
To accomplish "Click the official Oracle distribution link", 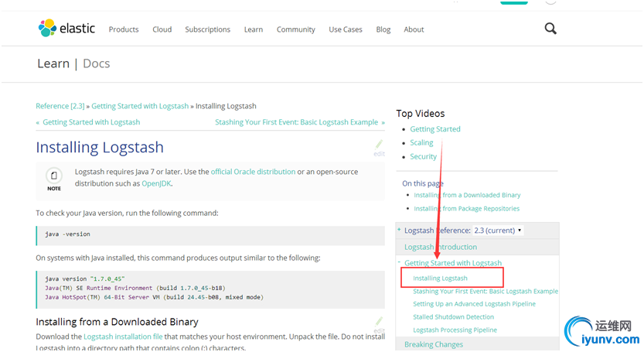I will coord(253,172).
